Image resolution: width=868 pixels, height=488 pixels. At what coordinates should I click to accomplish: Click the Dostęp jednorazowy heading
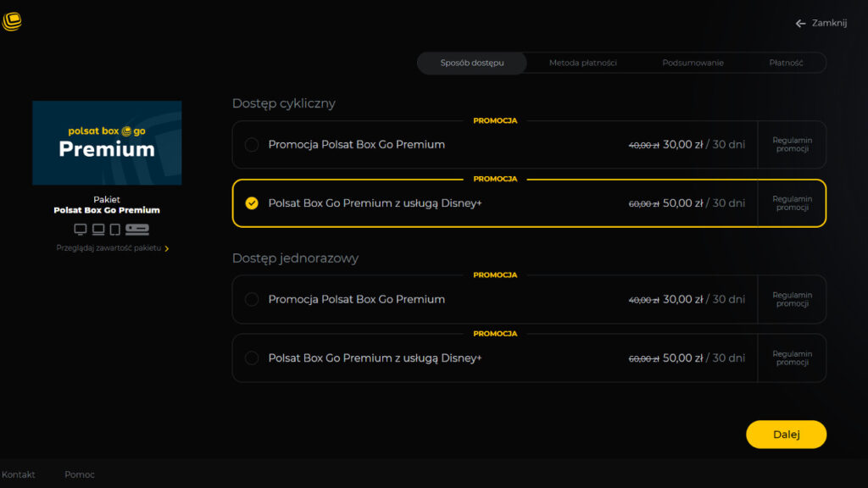tap(295, 258)
